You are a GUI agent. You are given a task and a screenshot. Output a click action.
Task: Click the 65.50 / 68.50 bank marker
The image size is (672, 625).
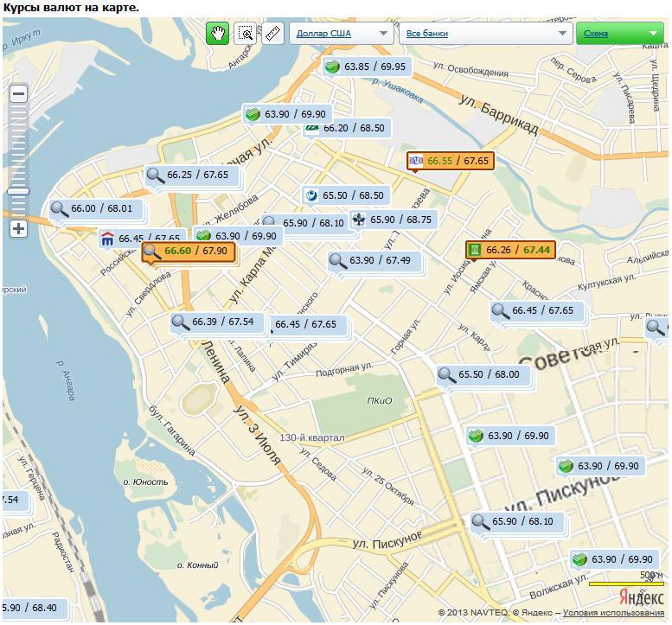click(x=345, y=195)
